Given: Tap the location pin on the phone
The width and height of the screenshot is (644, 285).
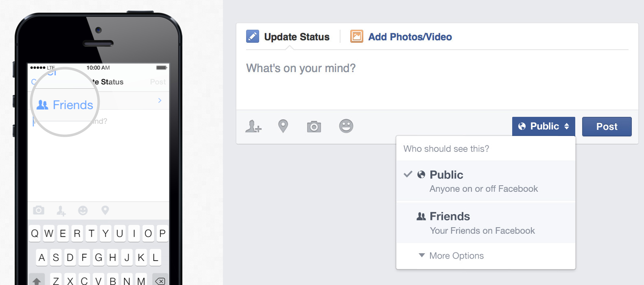Looking at the screenshot, I should pyautogui.click(x=105, y=210).
